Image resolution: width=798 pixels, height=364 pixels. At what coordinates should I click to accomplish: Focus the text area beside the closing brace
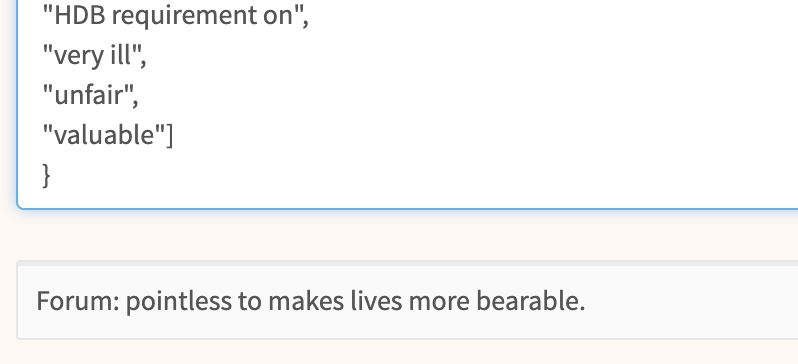click(407, 176)
